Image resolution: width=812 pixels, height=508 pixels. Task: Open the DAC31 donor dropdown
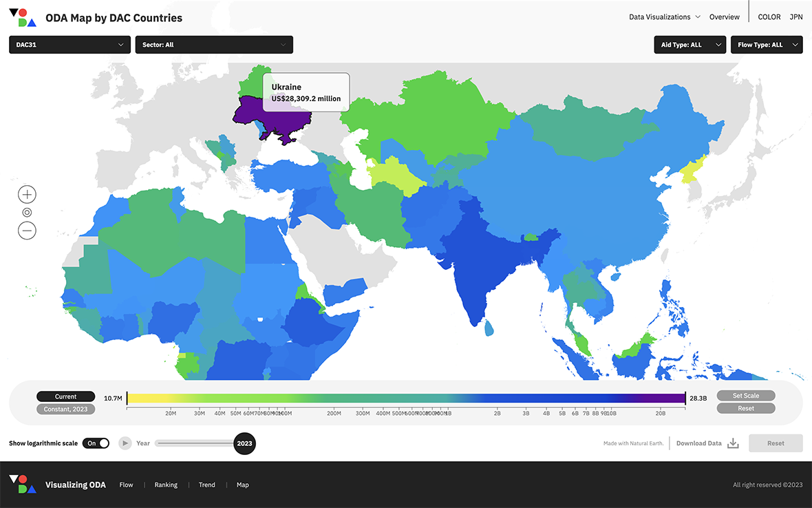tap(70, 45)
